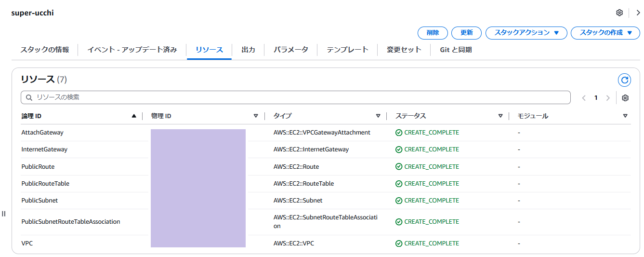
Task: Select the リソース tab
Action: [x=209, y=50]
